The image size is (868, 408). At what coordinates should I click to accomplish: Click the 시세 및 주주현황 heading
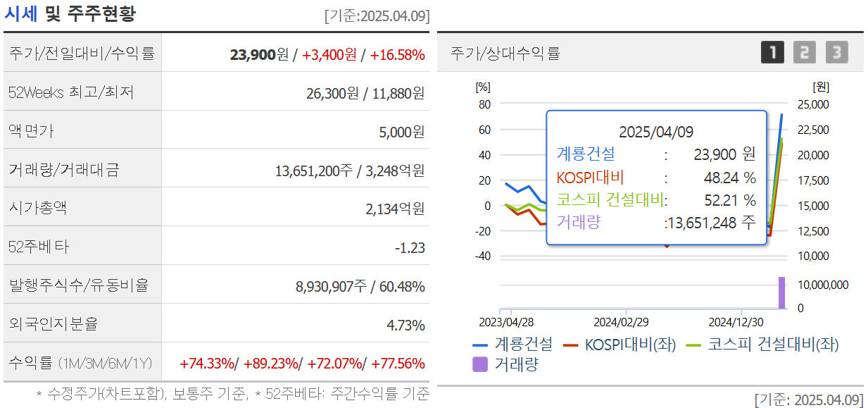(70, 13)
